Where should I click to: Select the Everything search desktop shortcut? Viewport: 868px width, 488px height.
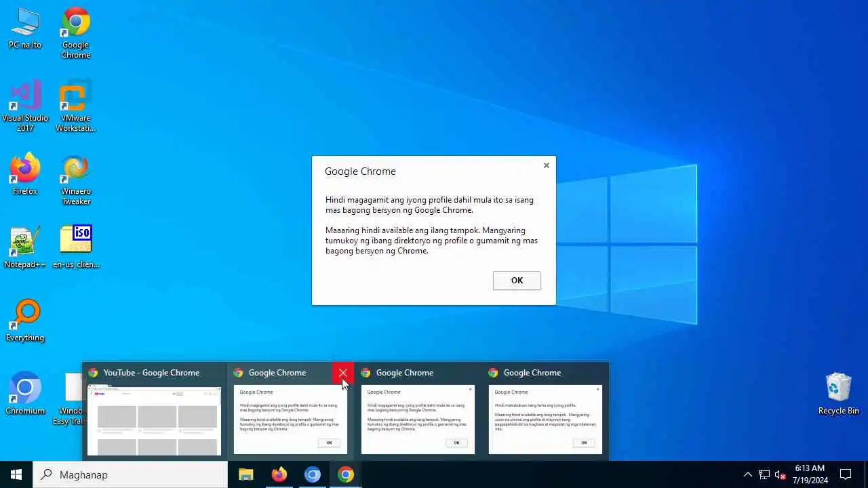(x=25, y=321)
